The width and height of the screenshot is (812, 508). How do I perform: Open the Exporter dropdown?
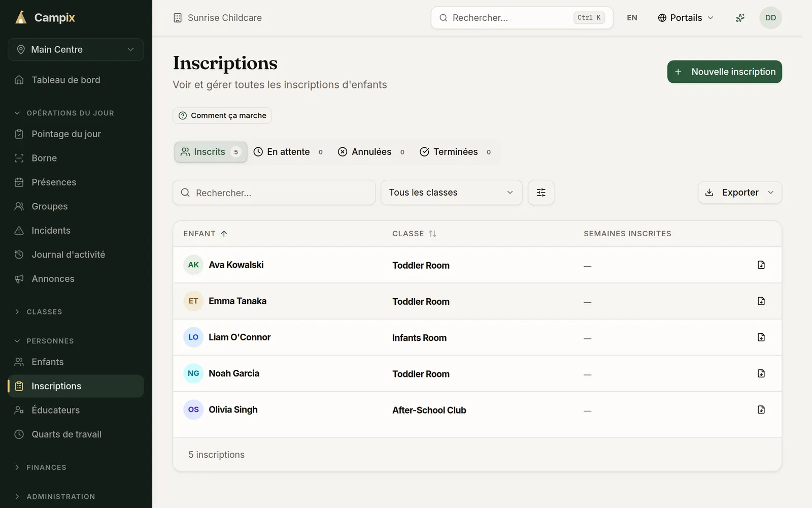[740, 193]
